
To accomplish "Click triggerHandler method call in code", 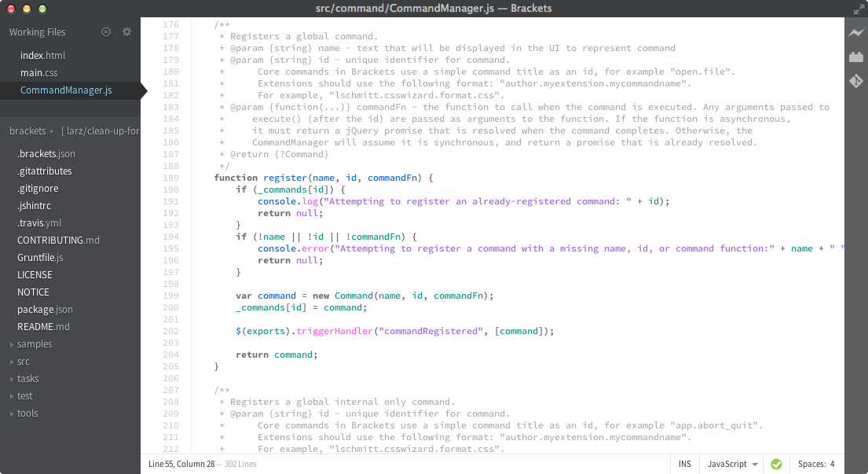I will coord(335,331).
